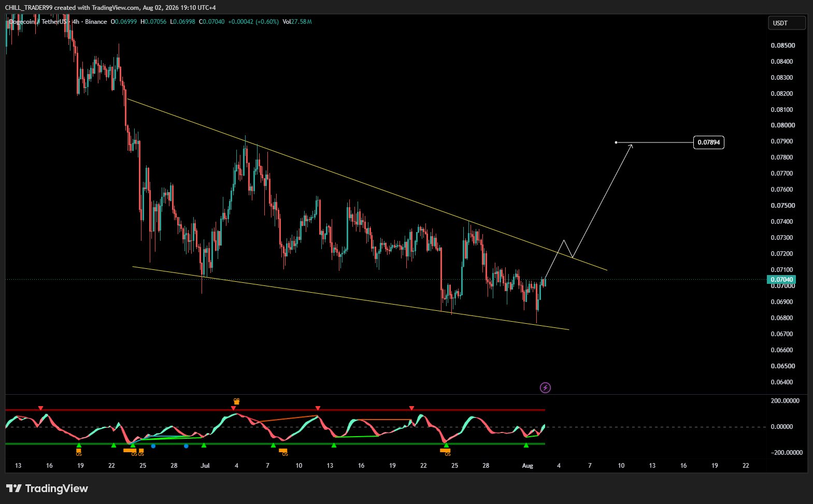Screen dimensions: 813x504
Task: Click the orange OS marker near July 24
Action: (x=446, y=452)
